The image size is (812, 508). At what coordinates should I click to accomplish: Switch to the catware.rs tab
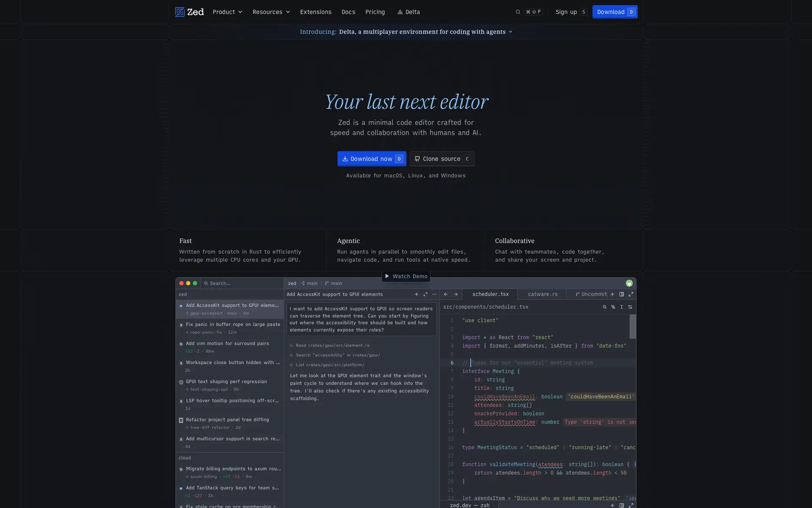(x=542, y=294)
